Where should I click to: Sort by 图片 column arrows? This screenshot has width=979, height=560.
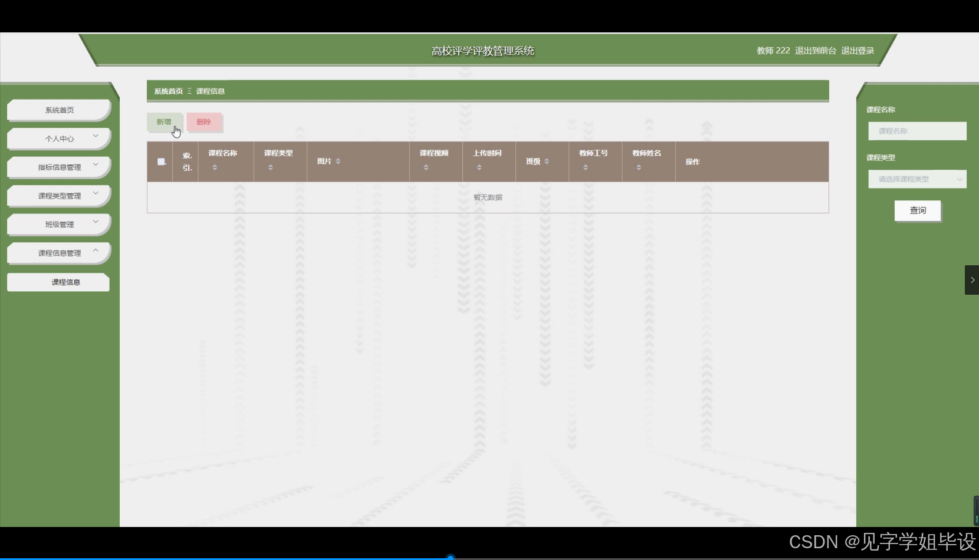coord(338,162)
